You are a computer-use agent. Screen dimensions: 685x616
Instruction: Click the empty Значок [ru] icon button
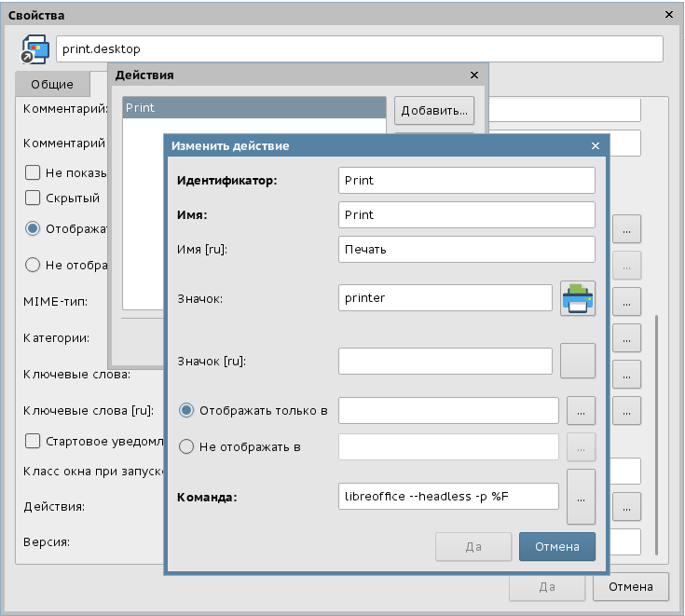578,361
